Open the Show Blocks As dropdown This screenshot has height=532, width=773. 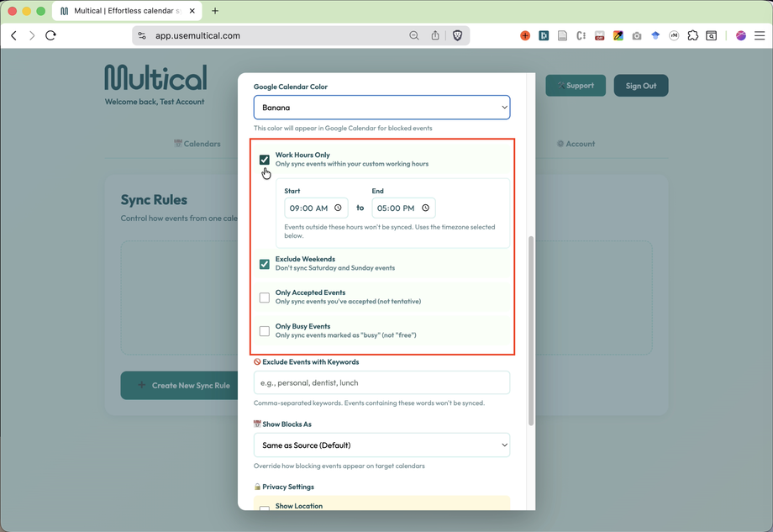click(x=381, y=445)
